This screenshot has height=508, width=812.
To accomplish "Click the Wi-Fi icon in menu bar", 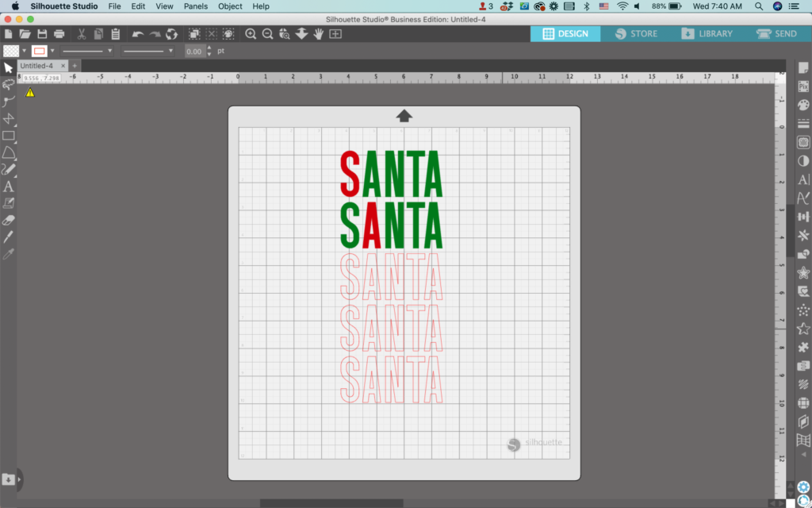I will pyautogui.click(x=622, y=6).
